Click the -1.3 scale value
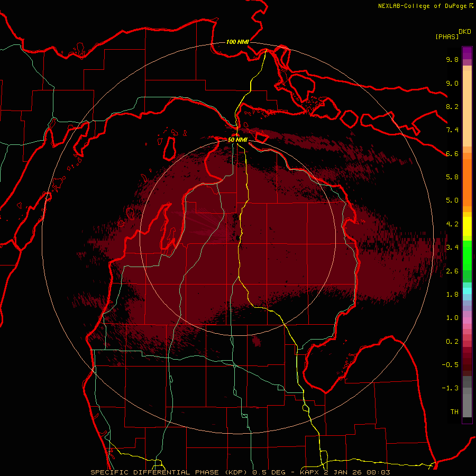The image size is (476, 476). 450,388
